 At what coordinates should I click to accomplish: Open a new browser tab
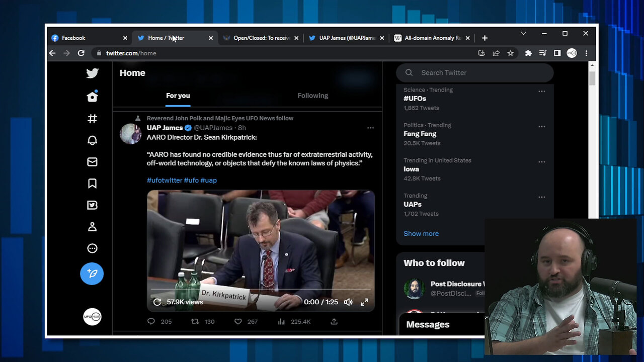485,38
